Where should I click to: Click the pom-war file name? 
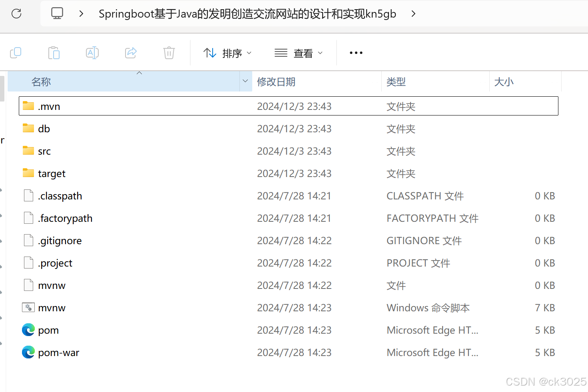coord(59,353)
